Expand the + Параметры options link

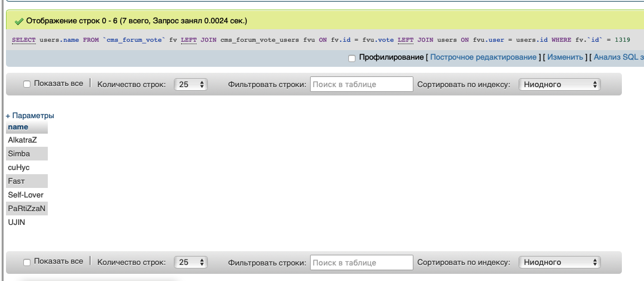pos(30,116)
